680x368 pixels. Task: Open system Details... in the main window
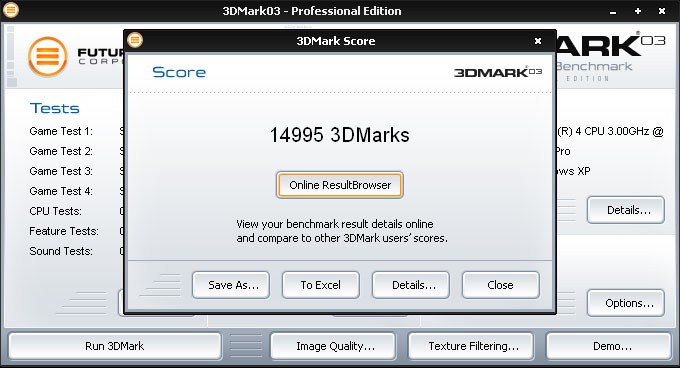(x=626, y=210)
